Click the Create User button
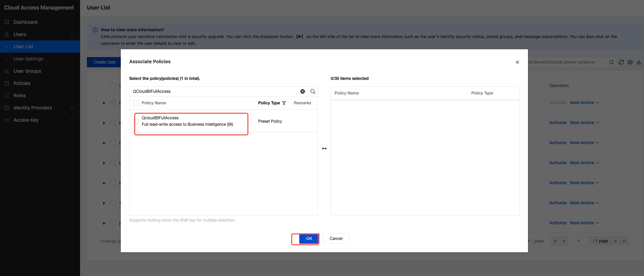Screen dimensions: 644x276 [105, 62]
